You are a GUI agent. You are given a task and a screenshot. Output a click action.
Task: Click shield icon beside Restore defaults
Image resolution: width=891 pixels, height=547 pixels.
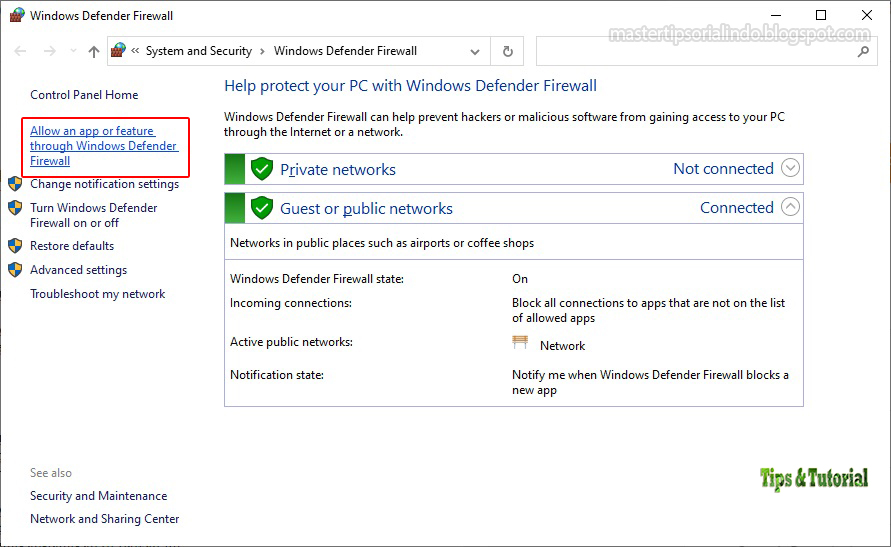(15, 246)
